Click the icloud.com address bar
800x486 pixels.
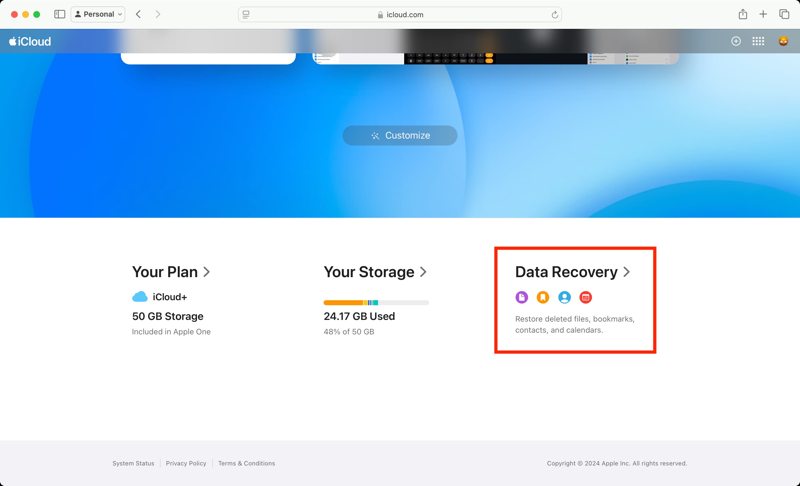tap(400, 15)
